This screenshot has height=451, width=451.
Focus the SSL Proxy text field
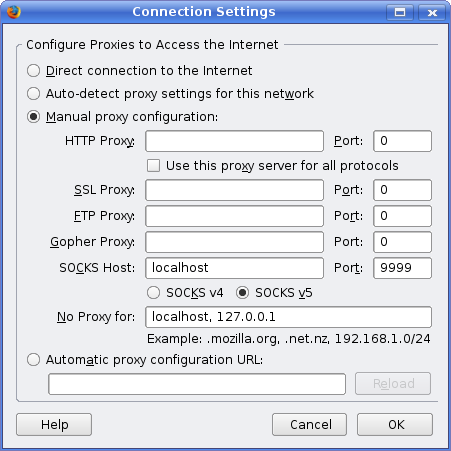234,190
